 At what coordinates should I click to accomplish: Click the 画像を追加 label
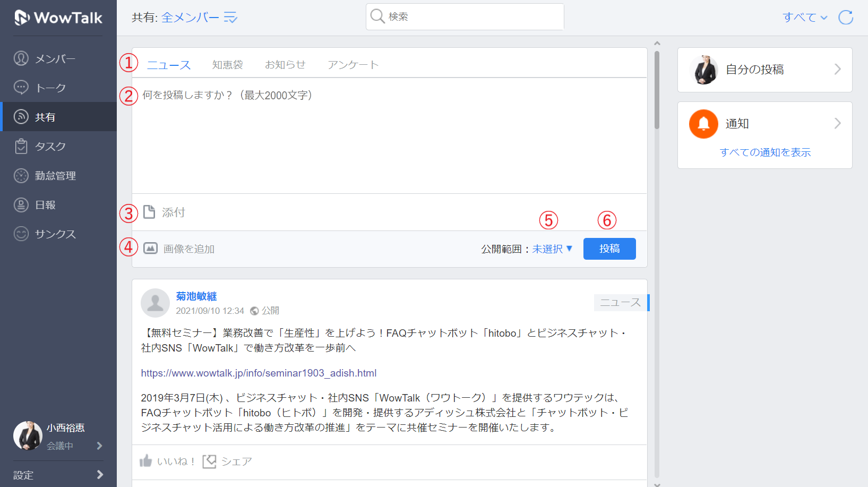tap(189, 249)
